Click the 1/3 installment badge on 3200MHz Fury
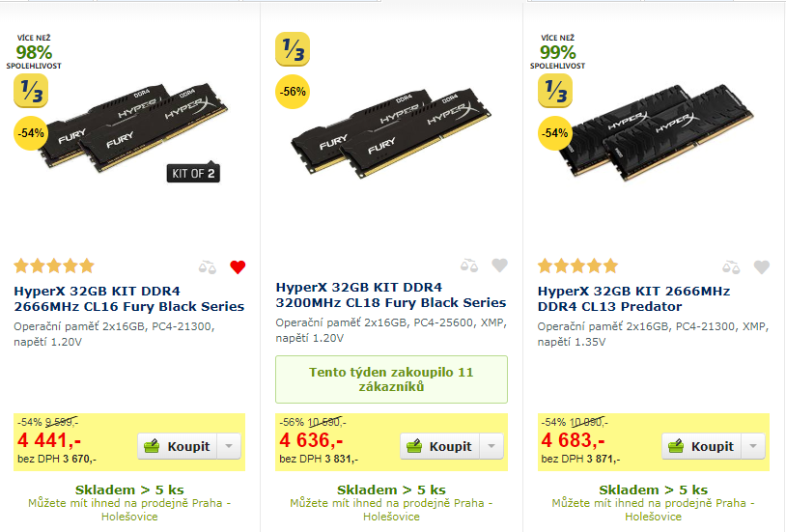The width and height of the screenshot is (786, 532). [293, 50]
